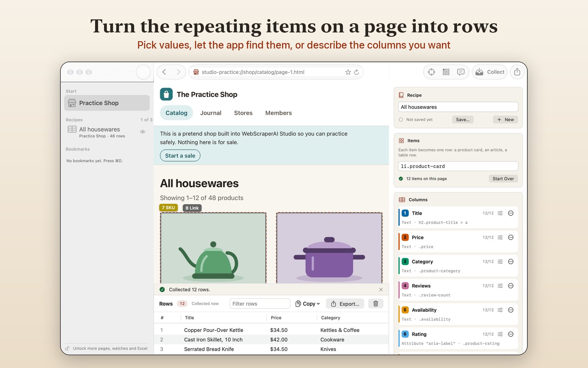Open Reviews column more-options menu
588x368 pixels.
tap(510, 286)
